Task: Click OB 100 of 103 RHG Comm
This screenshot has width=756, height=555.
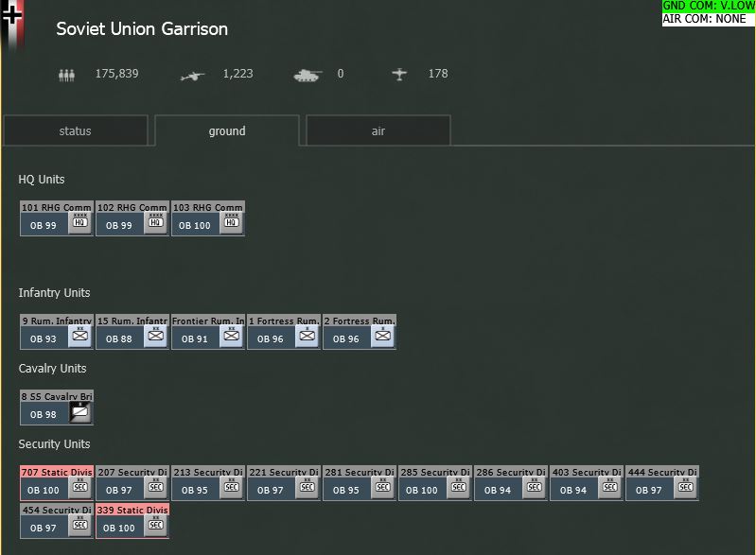Action: [195, 225]
